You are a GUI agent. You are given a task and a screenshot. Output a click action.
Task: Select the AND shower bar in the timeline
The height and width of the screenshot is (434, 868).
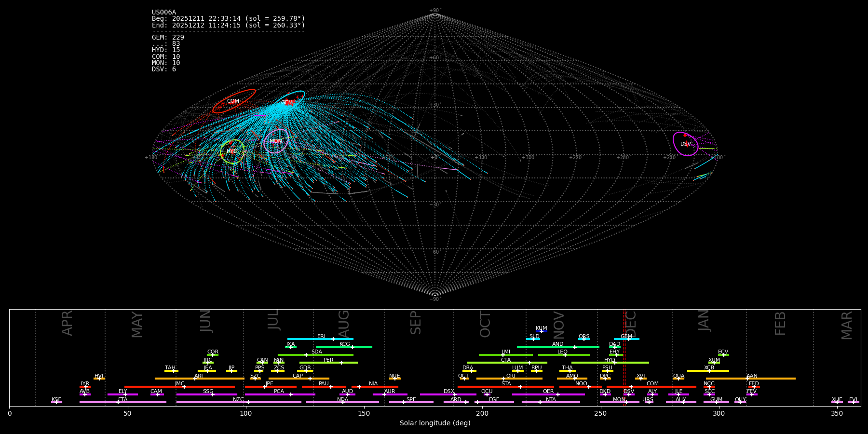558,347
